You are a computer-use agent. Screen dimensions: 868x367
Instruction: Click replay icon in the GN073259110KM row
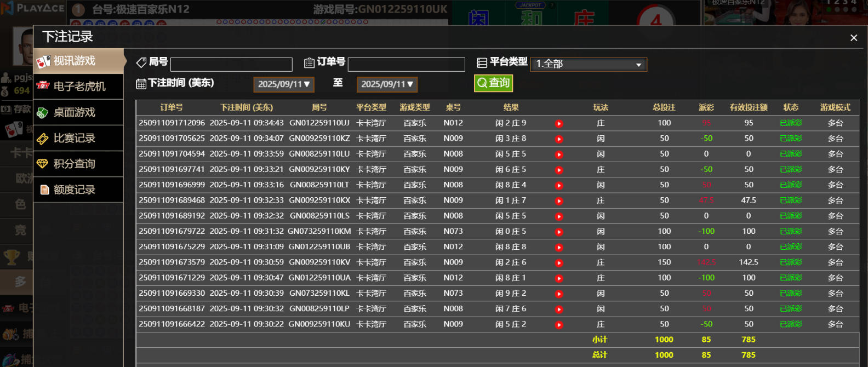pyautogui.click(x=559, y=232)
